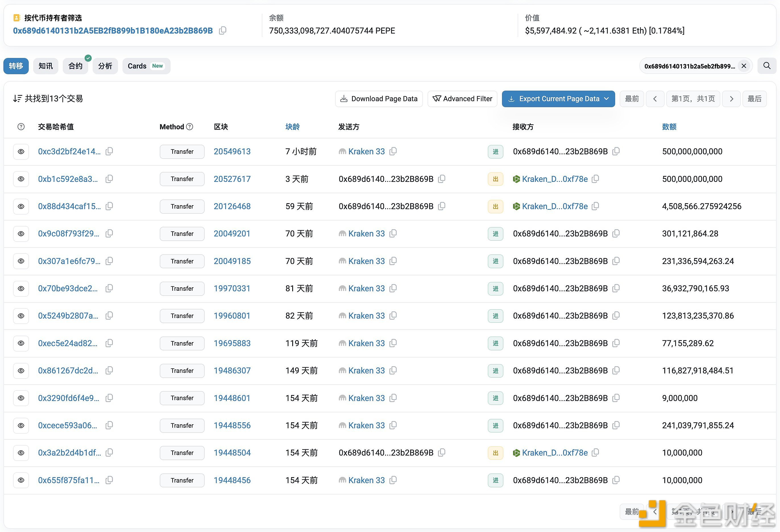The height and width of the screenshot is (532, 780).
Task: Click the question mark icon left of 交易哈希值
Action: [21, 126]
